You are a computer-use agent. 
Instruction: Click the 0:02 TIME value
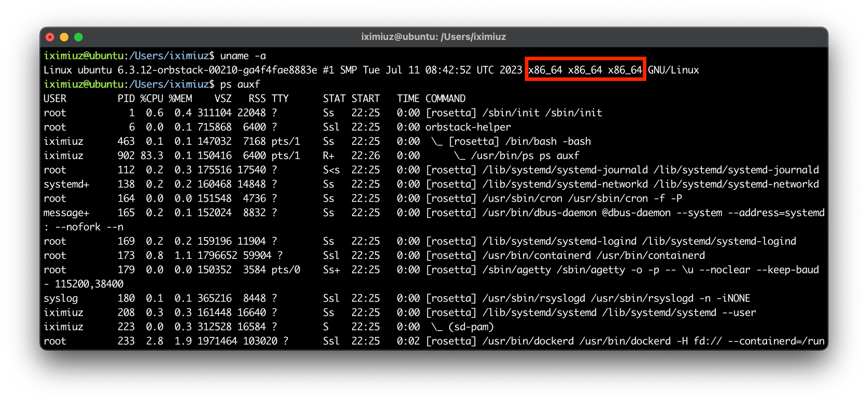[408, 341]
